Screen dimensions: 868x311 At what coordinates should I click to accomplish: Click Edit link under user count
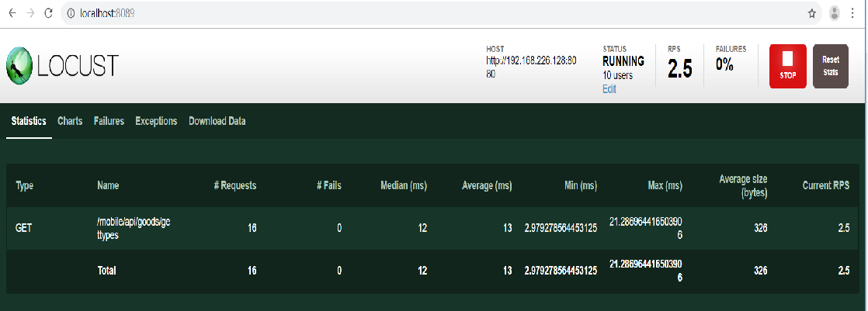point(609,89)
